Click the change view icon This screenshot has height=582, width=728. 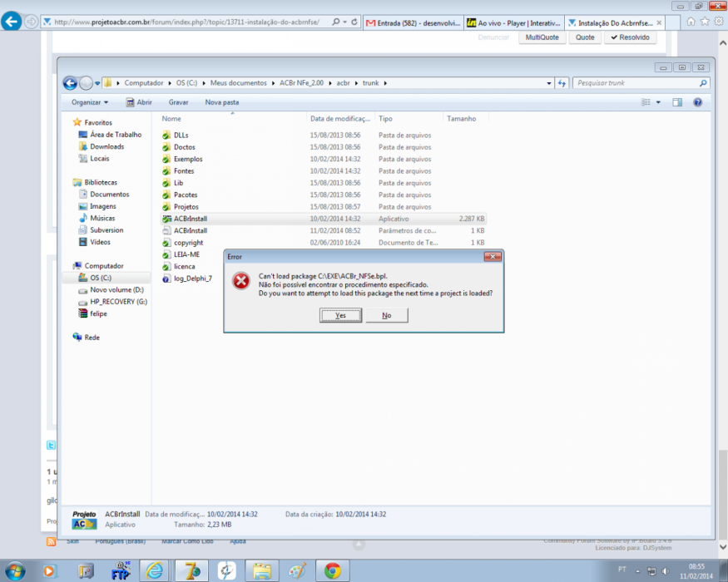[646, 102]
